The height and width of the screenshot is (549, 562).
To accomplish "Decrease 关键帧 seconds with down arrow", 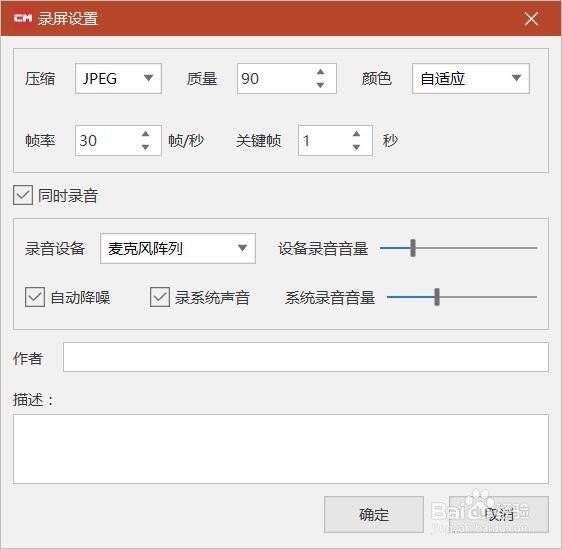I will point(356,147).
